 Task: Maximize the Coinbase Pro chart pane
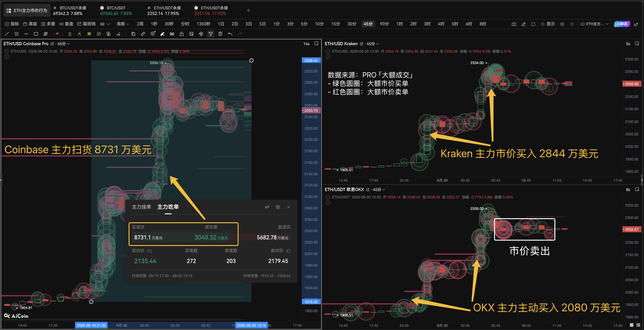tap(316, 44)
